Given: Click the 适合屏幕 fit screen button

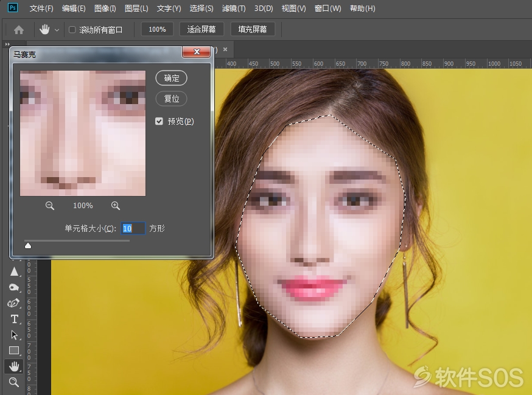Looking at the screenshot, I should [x=201, y=29].
